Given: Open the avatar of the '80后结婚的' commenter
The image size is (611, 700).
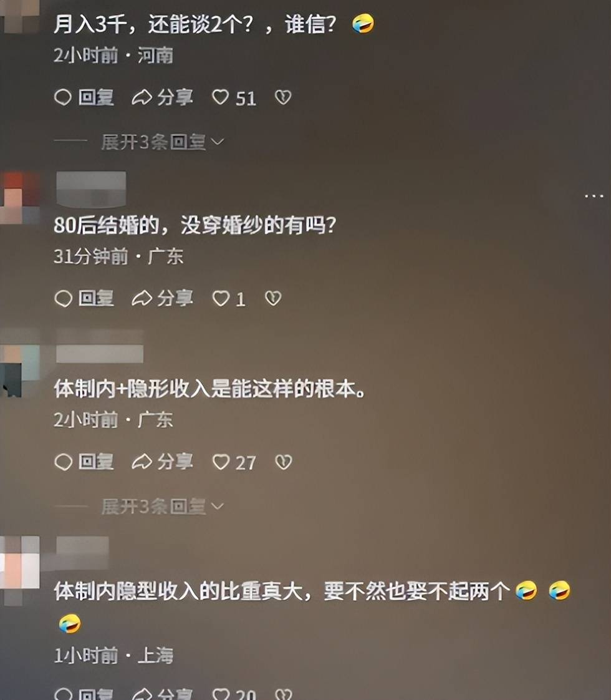Looking at the screenshot, I should click(19, 197).
